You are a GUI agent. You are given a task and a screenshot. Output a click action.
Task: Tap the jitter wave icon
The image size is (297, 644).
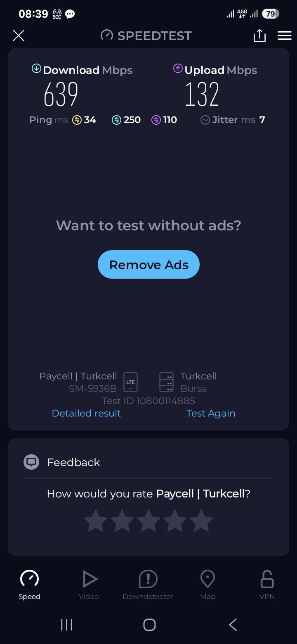(x=205, y=120)
